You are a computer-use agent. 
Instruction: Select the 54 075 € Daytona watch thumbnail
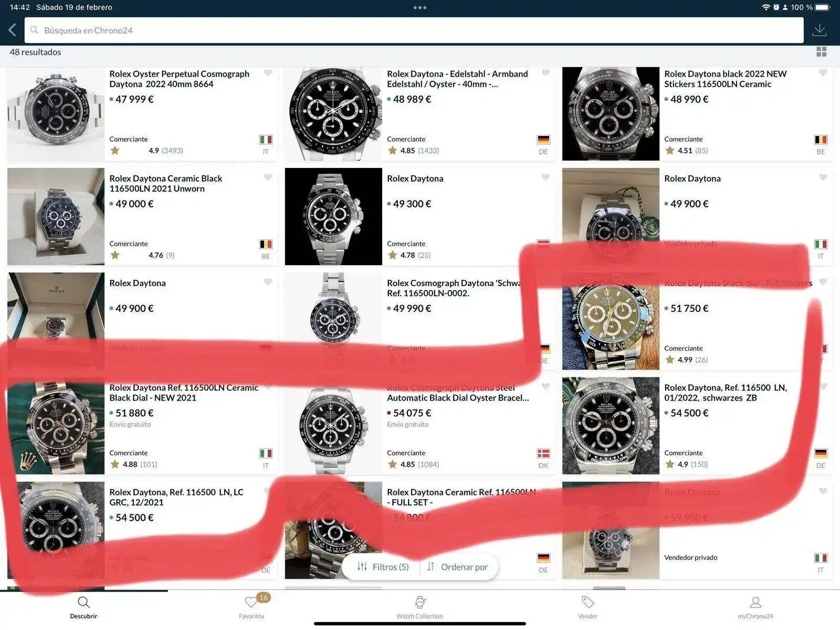tap(333, 426)
